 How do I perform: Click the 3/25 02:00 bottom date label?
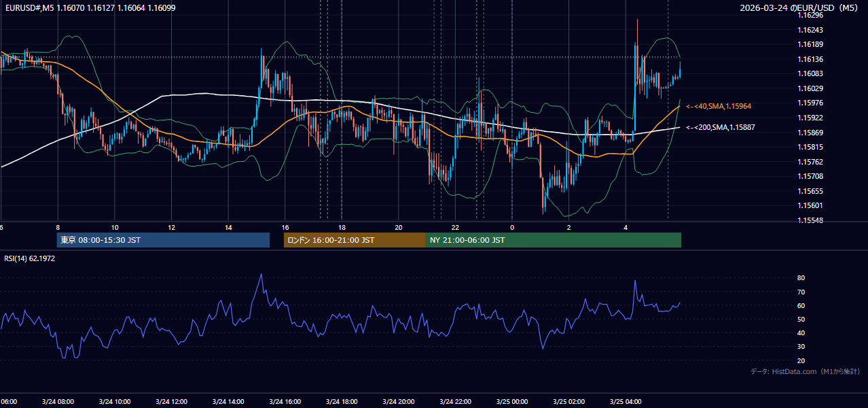click(x=569, y=401)
